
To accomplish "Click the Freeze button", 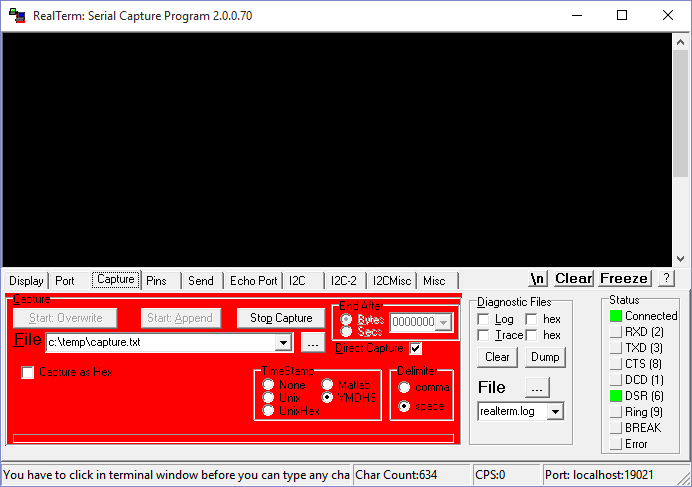I will (624, 279).
